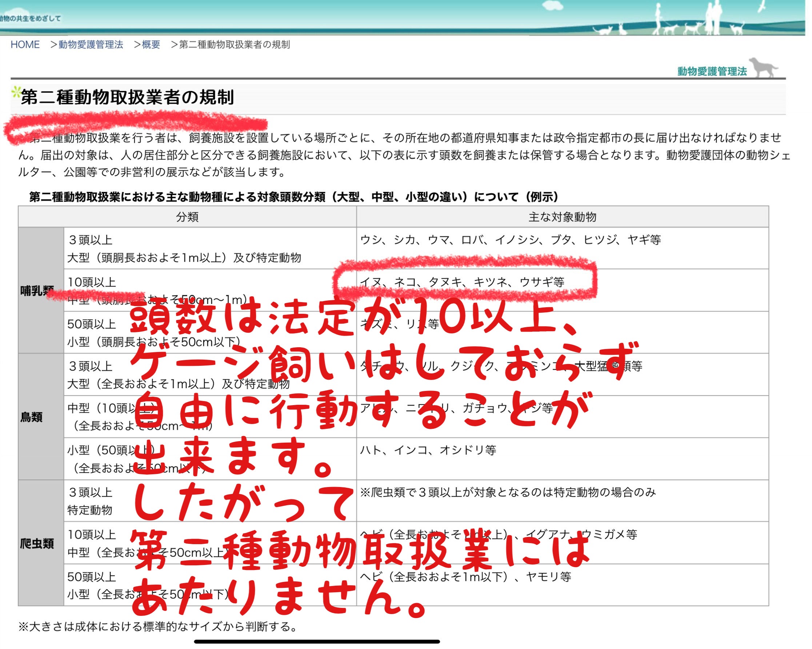Click the ハト、インコ、オシドリ等 cell

[428, 450]
